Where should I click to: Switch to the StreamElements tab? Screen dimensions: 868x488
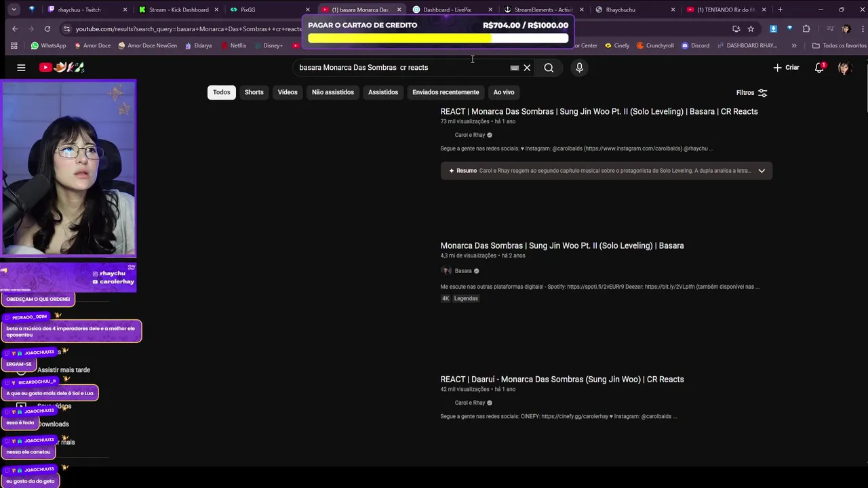[544, 9]
